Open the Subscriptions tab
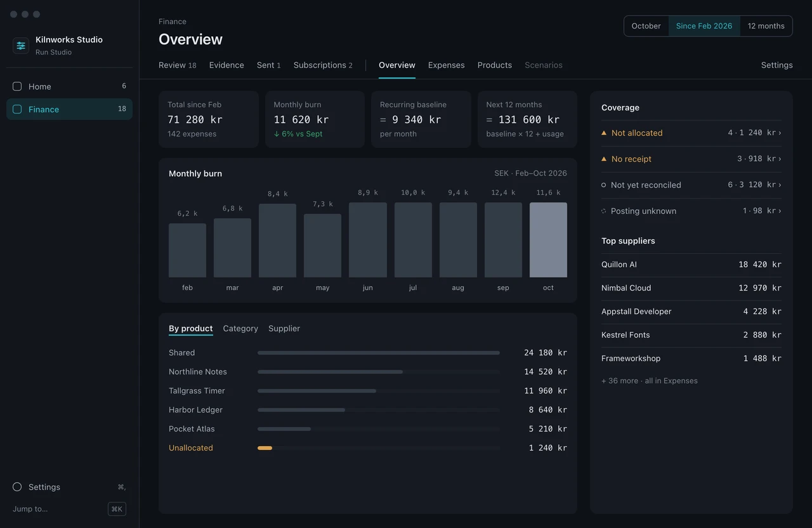 (x=323, y=65)
